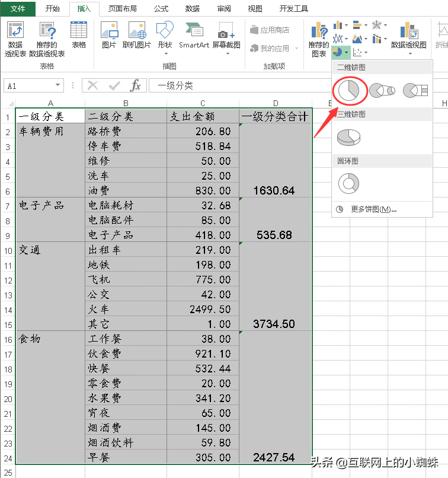448x478 pixels.
Task: Open the 形状 shapes gallery
Action: (x=165, y=37)
